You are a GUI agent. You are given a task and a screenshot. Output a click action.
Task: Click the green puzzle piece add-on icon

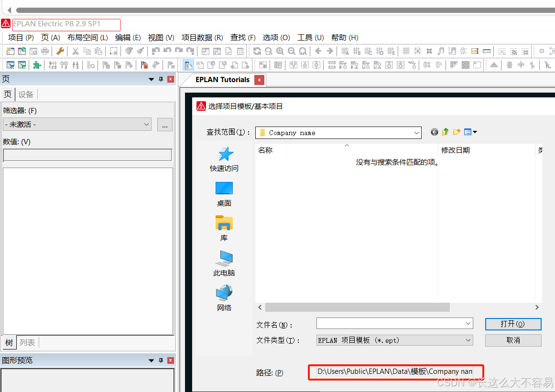(37, 65)
